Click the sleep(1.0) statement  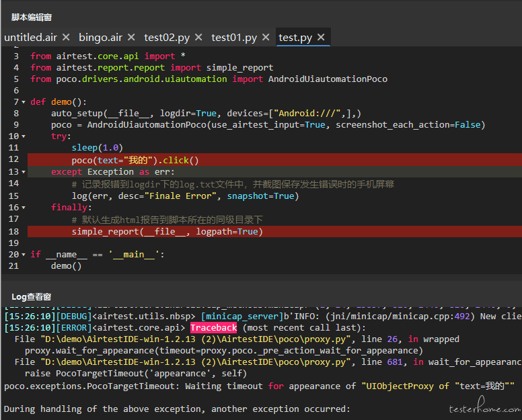tap(98, 148)
